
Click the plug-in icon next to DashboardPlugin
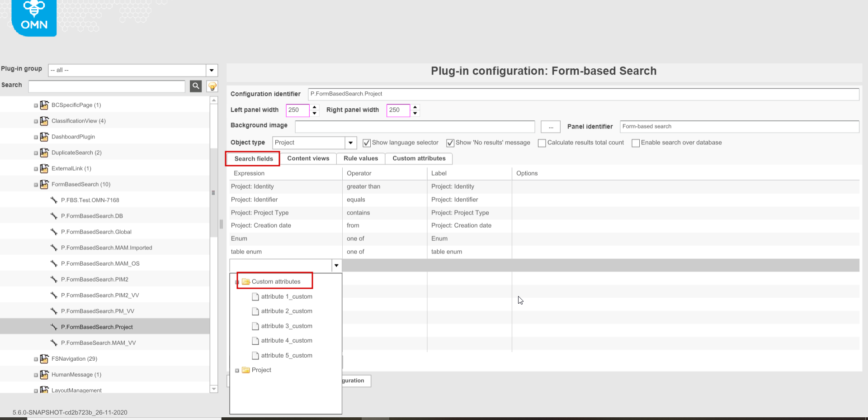44,137
